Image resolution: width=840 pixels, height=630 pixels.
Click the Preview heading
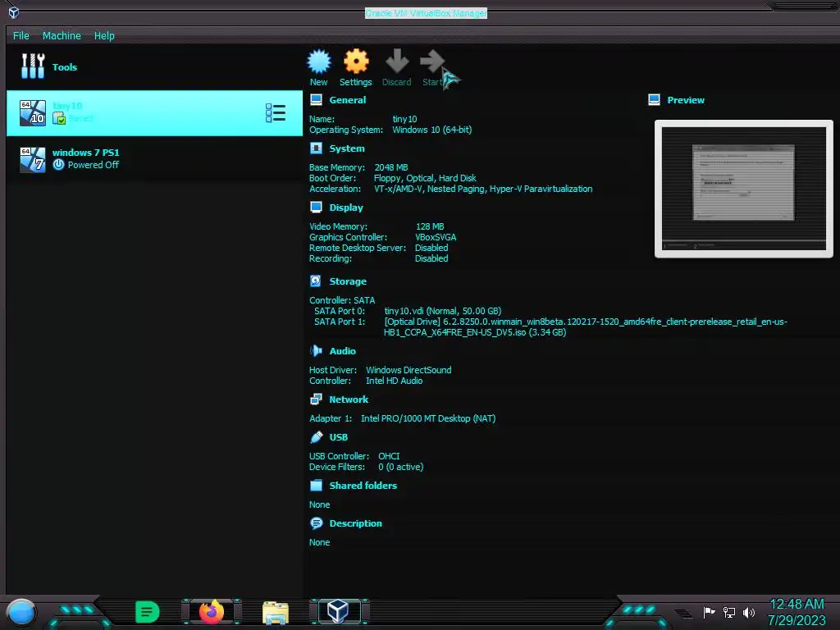(x=686, y=100)
